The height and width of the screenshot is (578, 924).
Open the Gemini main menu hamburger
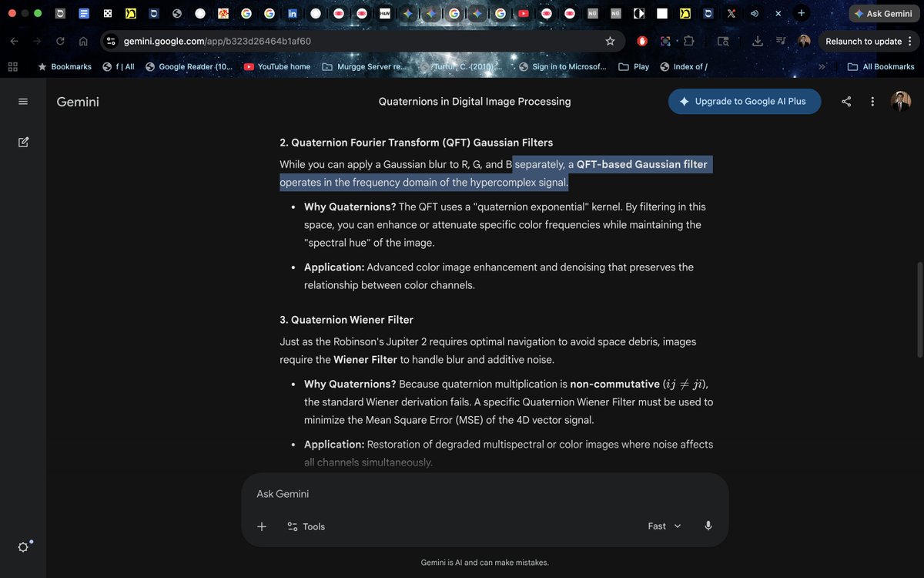pyautogui.click(x=23, y=102)
